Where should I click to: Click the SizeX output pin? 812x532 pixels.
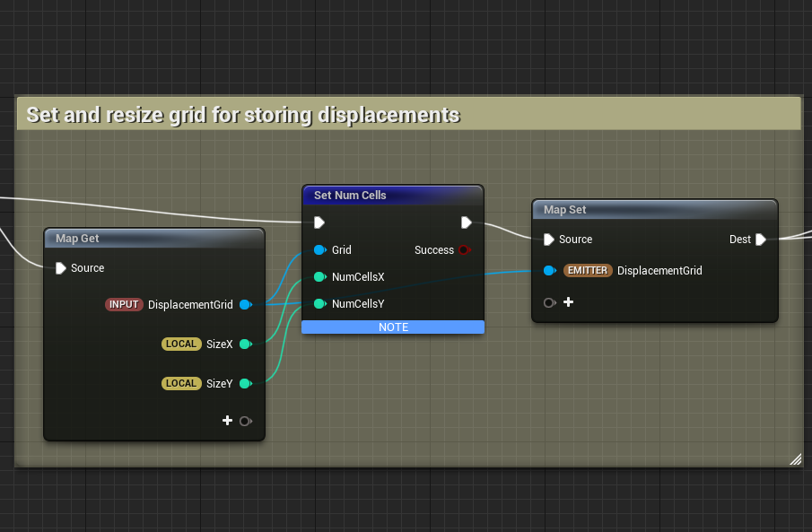[246, 344]
